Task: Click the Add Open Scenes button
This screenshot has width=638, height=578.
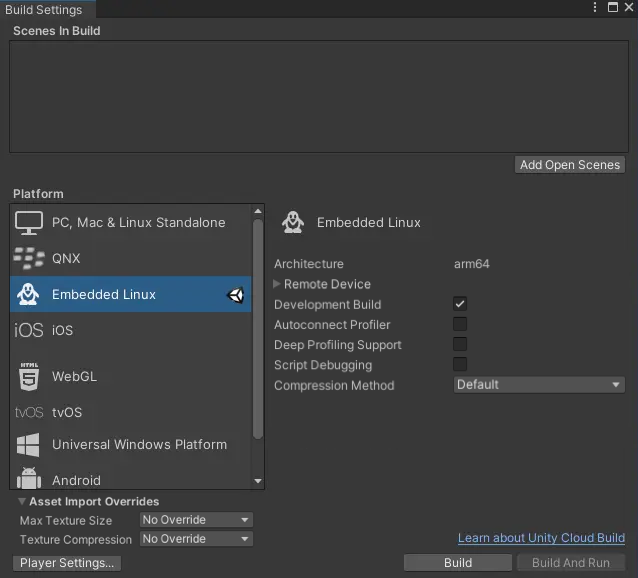Action: pyautogui.click(x=570, y=165)
